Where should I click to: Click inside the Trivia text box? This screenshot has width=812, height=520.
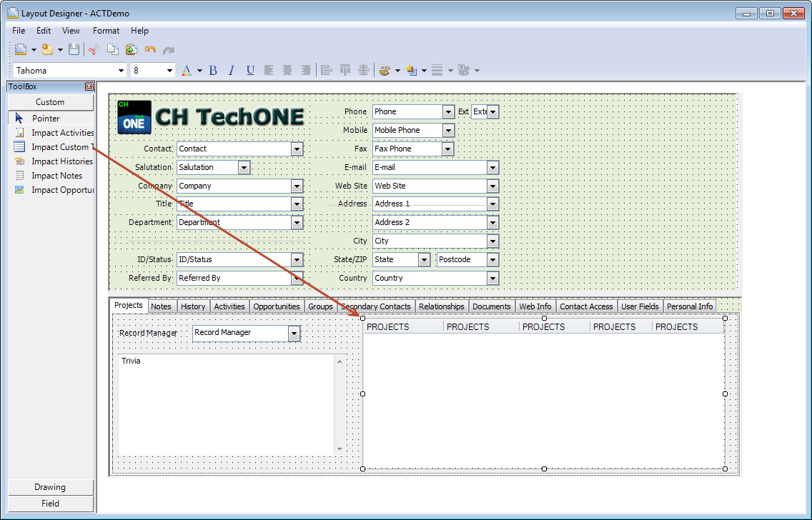[x=225, y=404]
